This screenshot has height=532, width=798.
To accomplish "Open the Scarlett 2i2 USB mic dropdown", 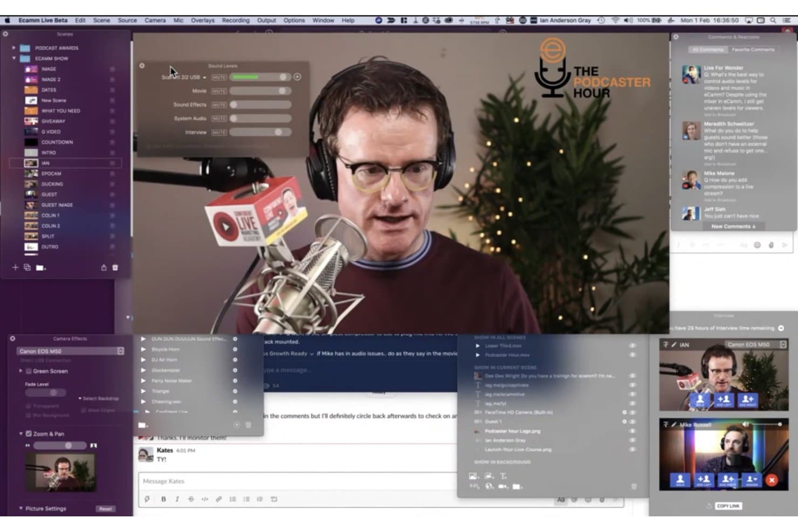I will coord(184,78).
